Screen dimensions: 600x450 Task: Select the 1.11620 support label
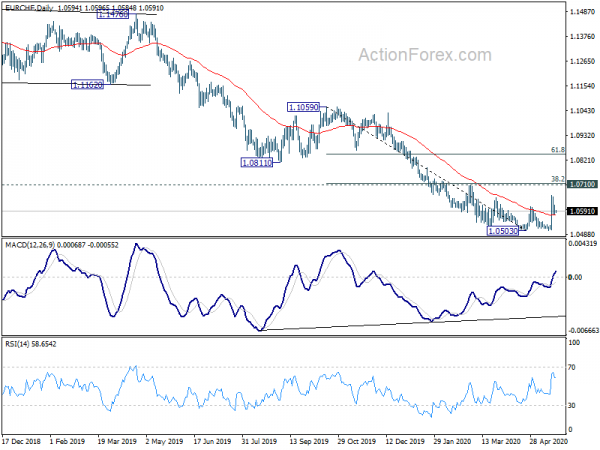point(88,85)
